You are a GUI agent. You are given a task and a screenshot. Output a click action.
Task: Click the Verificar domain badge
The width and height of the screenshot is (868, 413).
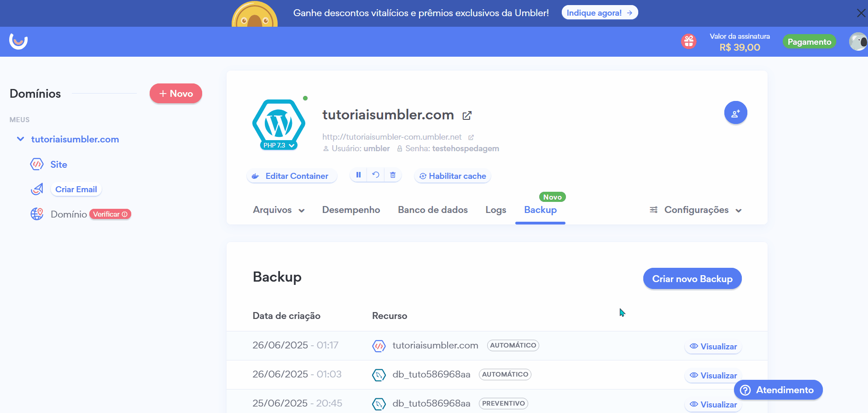tap(110, 214)
